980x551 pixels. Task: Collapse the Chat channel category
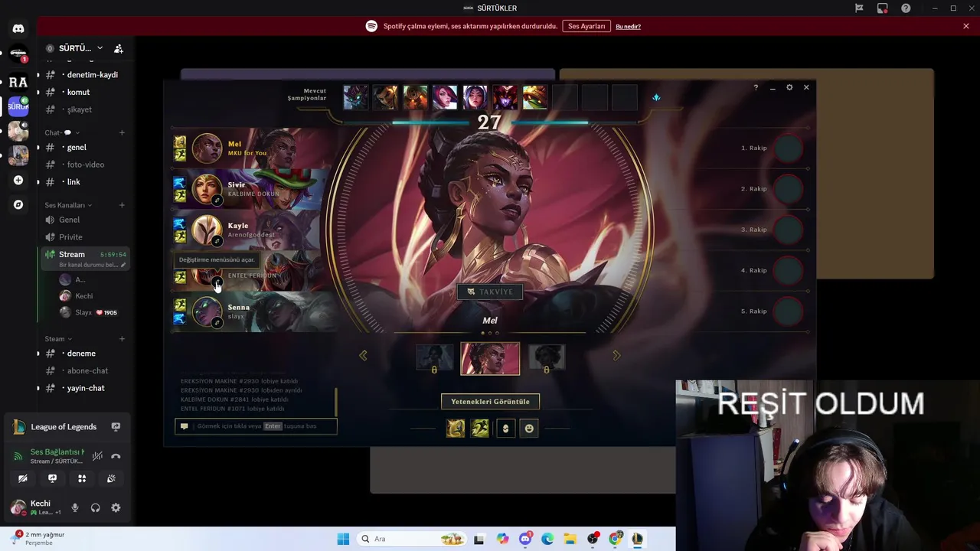point(62,132)
